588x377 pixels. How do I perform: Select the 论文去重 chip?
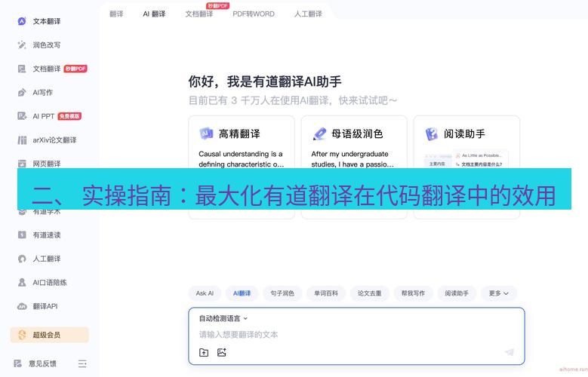[x=369, y=293]
